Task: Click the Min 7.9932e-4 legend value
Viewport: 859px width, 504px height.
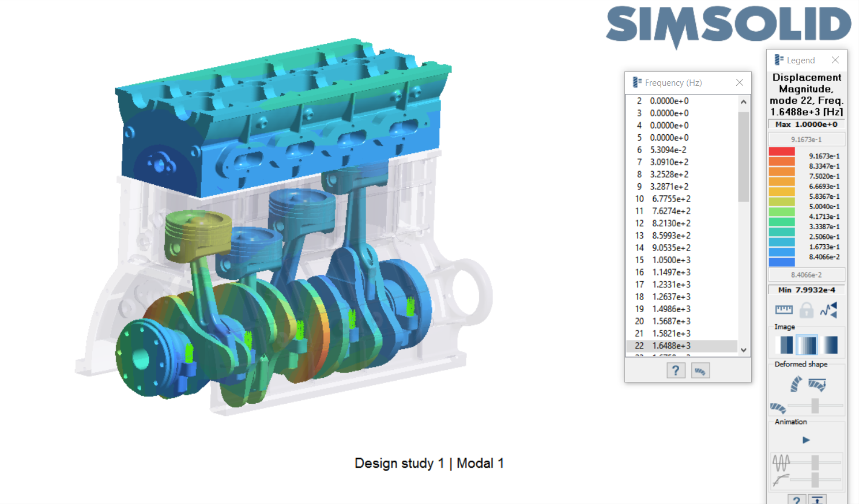Action: point(807,290)
